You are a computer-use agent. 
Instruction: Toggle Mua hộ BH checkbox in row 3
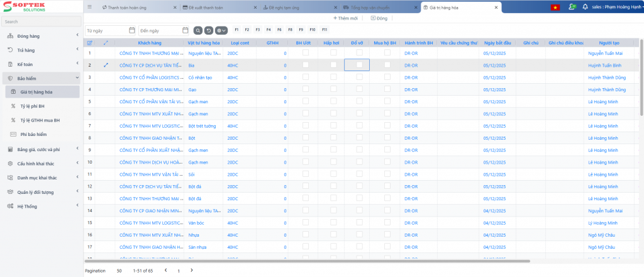click(x=387, y=77)
